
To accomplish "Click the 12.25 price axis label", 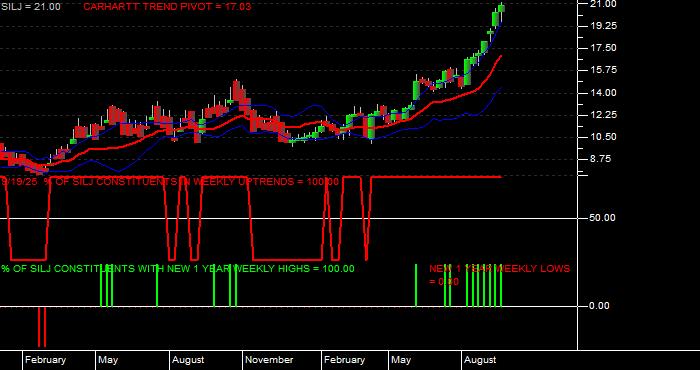I will [x=603, y=115].
